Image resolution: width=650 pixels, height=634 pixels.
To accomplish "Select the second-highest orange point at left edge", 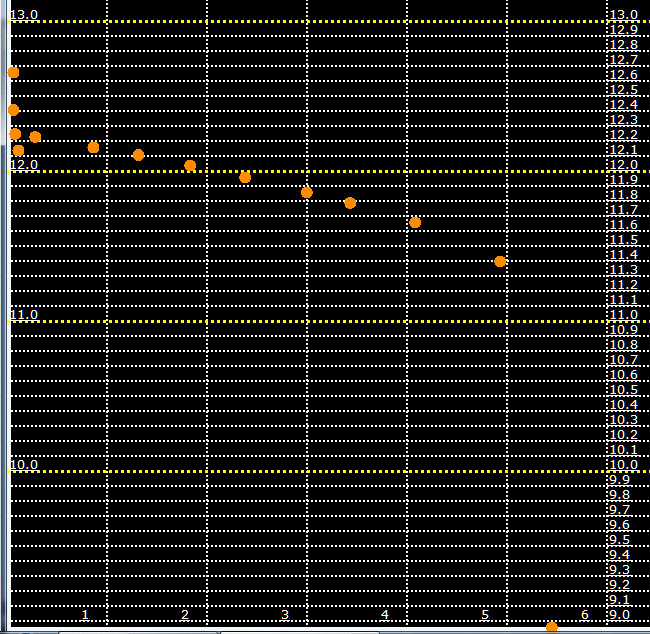I will 13,110.
